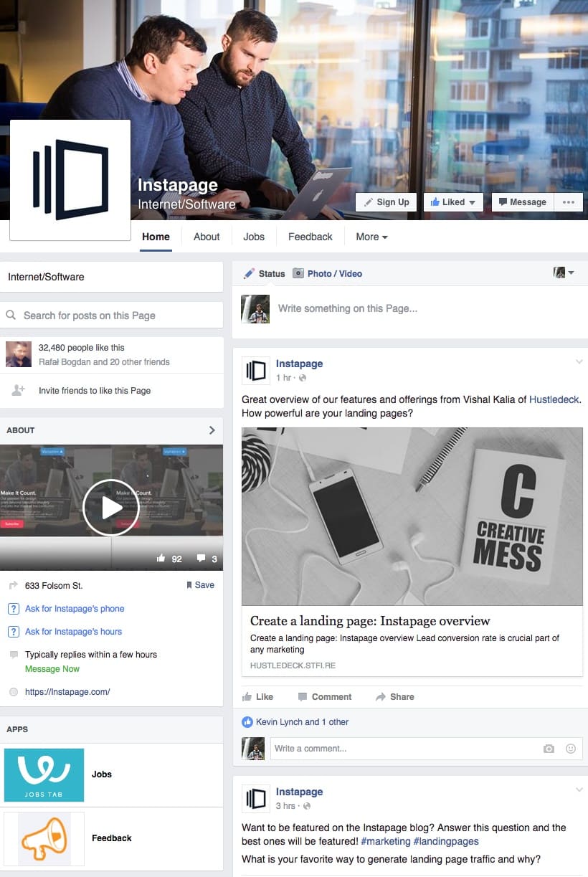This screenshot has height=877, width=588.
Task: Open the Jobs tab
Action: pyautogui.click(x=254, y=237)
